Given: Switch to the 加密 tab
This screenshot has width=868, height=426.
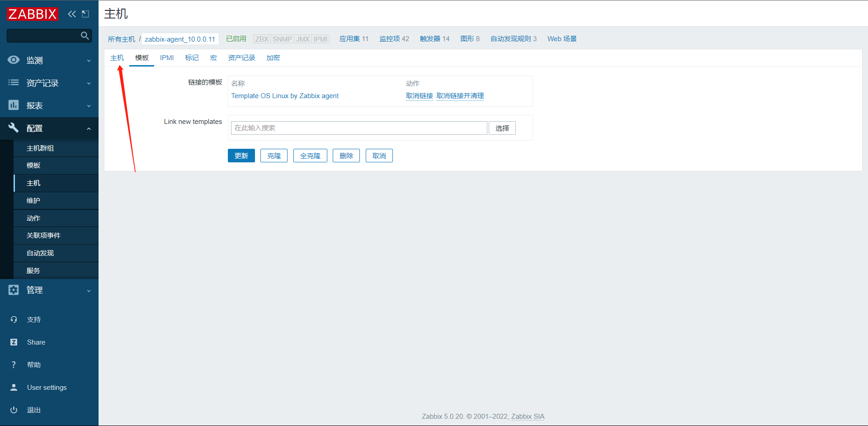Looking at the screenshot, I should [273, 58].
